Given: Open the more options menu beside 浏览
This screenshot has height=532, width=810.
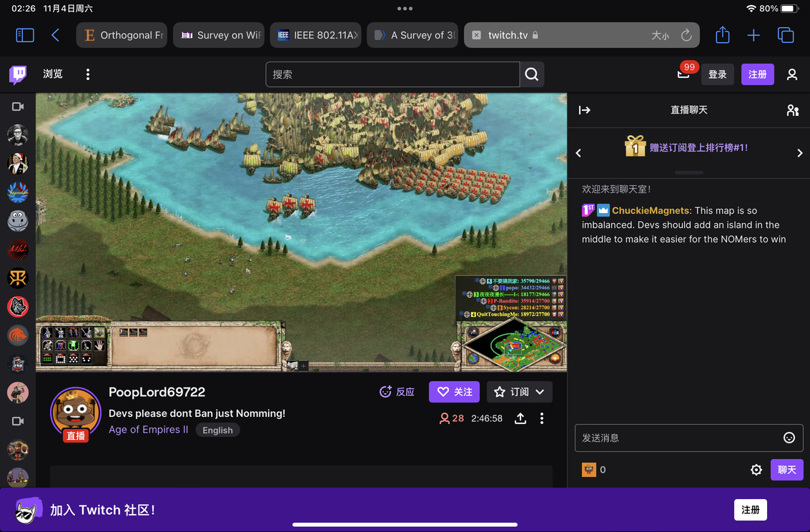Looking at the screenshot, I should (x=88, y=74).
